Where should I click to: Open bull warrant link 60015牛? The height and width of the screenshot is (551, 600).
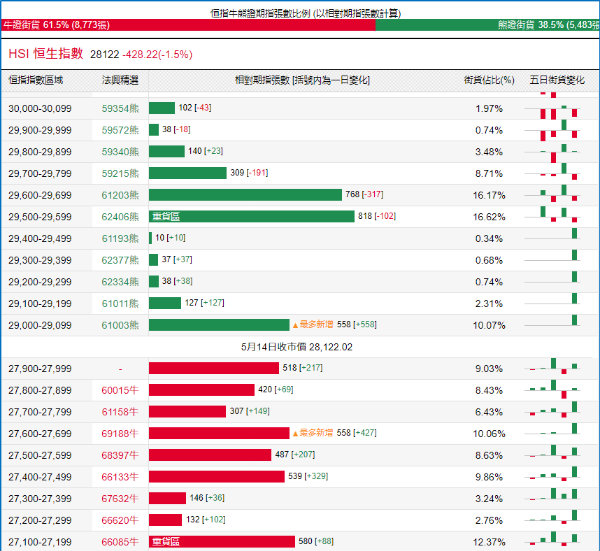120,390
